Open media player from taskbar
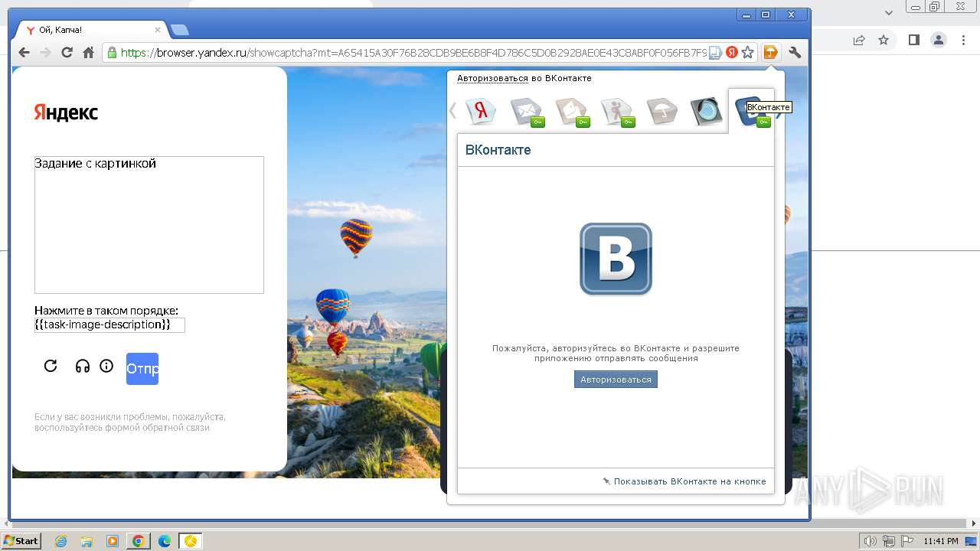 coord(113,541)
